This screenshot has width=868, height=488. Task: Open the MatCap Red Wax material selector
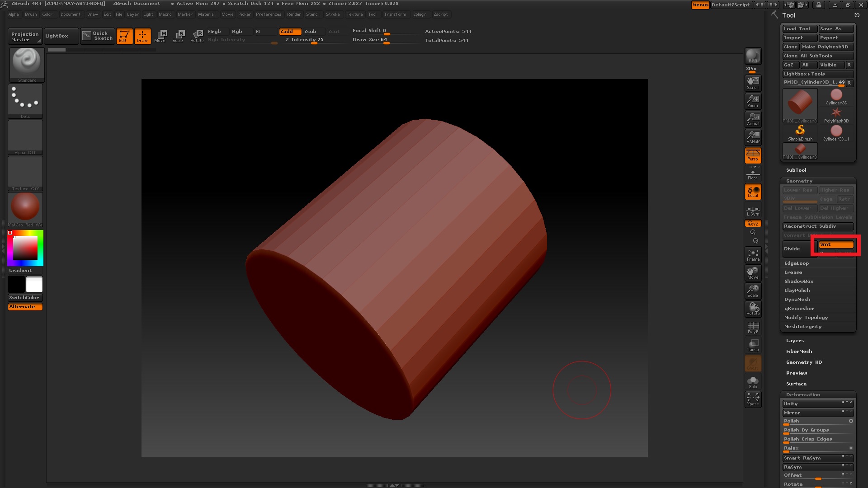25,210
